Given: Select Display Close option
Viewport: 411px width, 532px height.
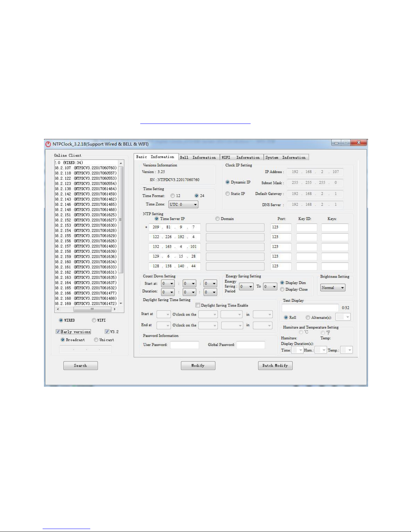Looking at the screenshot, I should [x=282, y=289].
